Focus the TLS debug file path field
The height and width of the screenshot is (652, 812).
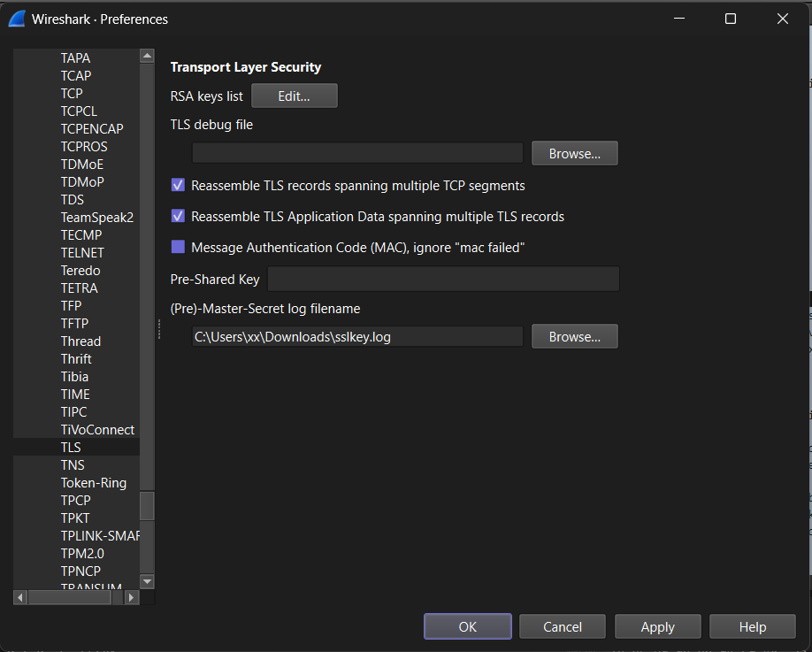click(x=357, y=153)
